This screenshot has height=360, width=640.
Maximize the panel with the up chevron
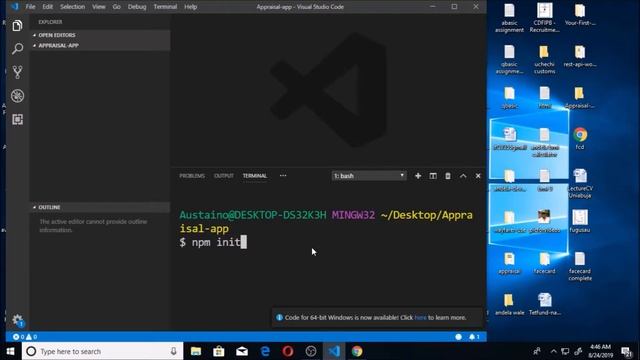pos(463,176)
